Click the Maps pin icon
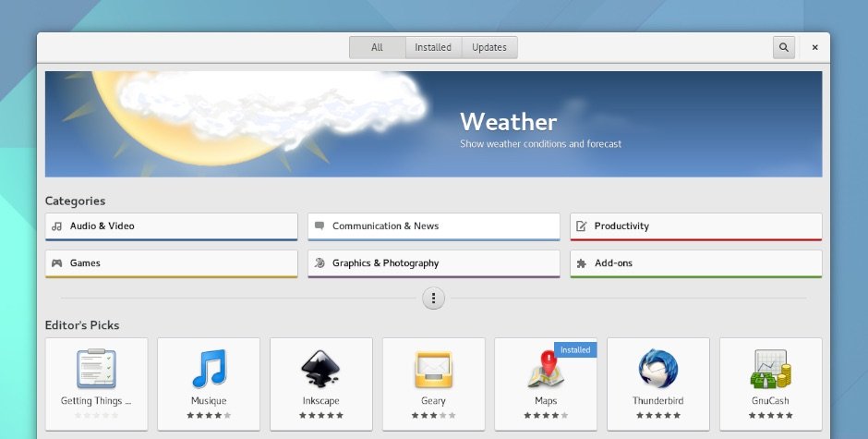Screen dimensions: 868x439 click(546, 369)
